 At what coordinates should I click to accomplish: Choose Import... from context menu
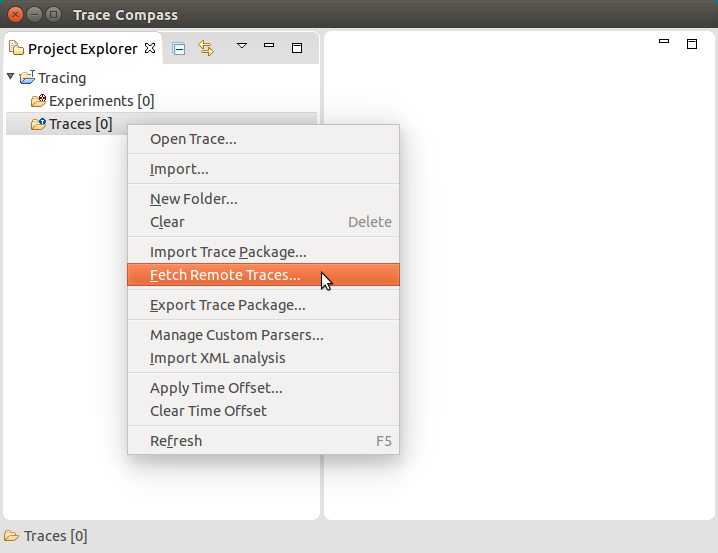point(179,169)
